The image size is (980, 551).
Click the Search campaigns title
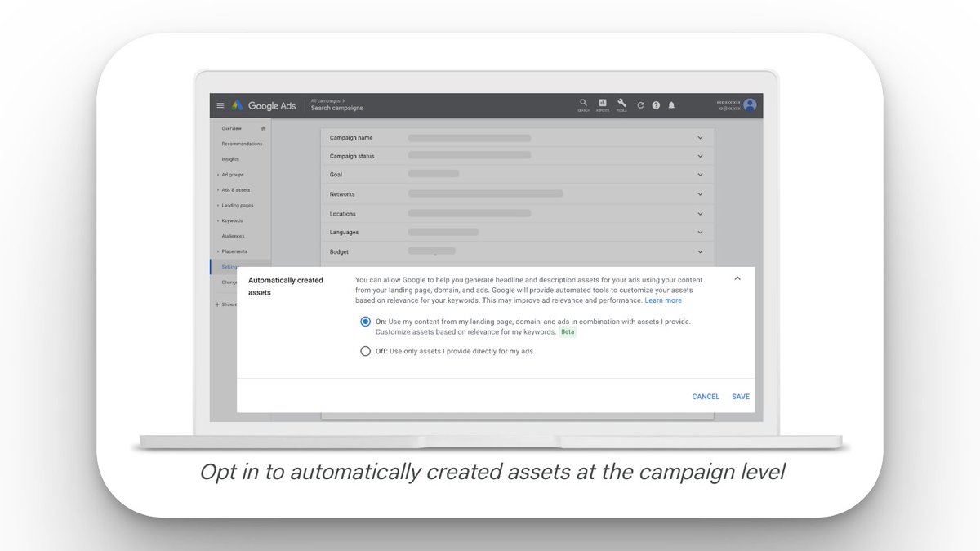(336, 109)
